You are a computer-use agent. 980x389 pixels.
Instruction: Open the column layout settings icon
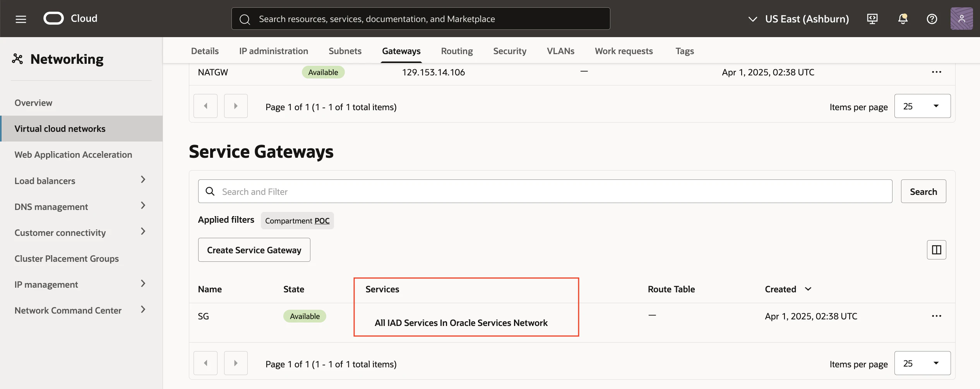(x=937, y=250)
